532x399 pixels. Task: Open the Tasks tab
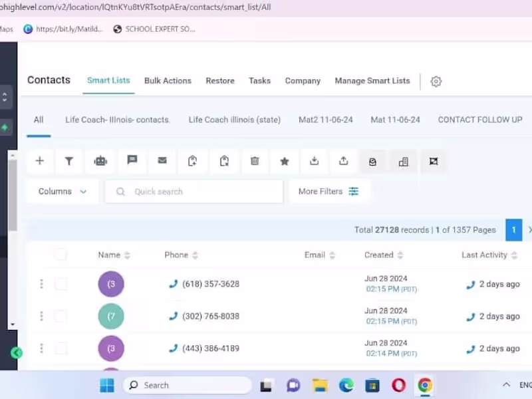(x=260, y=80)
